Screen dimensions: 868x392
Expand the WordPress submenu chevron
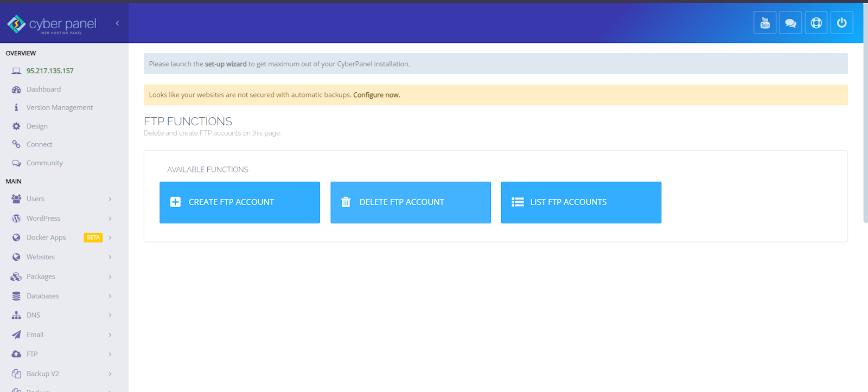110,219
